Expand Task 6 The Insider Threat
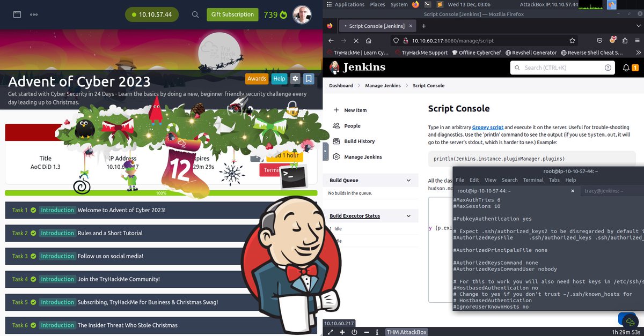This screenshot has height=336, width=644. 161,325
